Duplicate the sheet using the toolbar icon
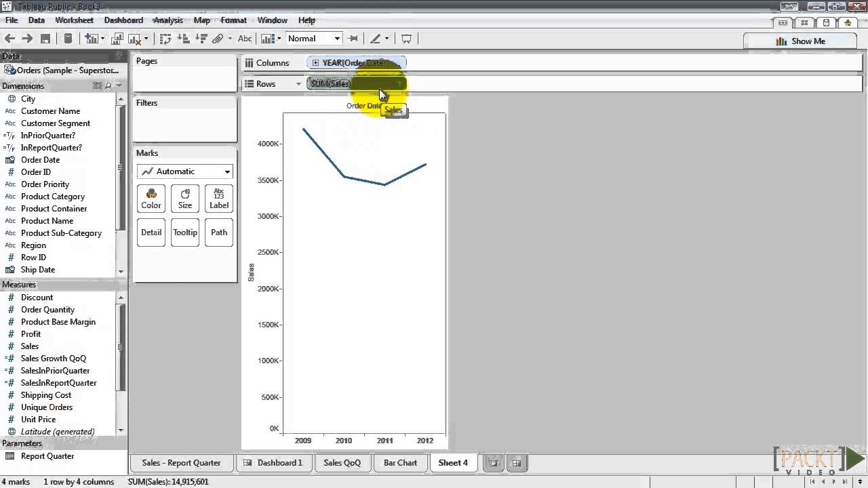868x488 pixels. (117, 39)
